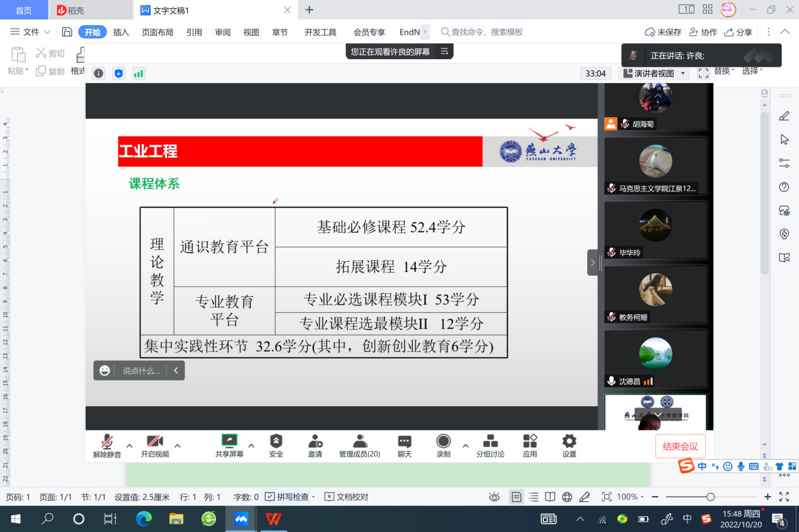Image resolution: width=799 pixels, height=532 pixels.
Task: Toggle spell check (拼写检查) in status bar
Action: 289,497
